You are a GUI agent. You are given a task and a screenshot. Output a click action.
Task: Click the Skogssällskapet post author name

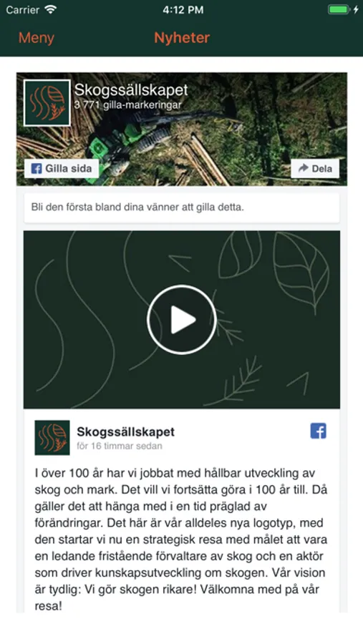pos(125,431)
